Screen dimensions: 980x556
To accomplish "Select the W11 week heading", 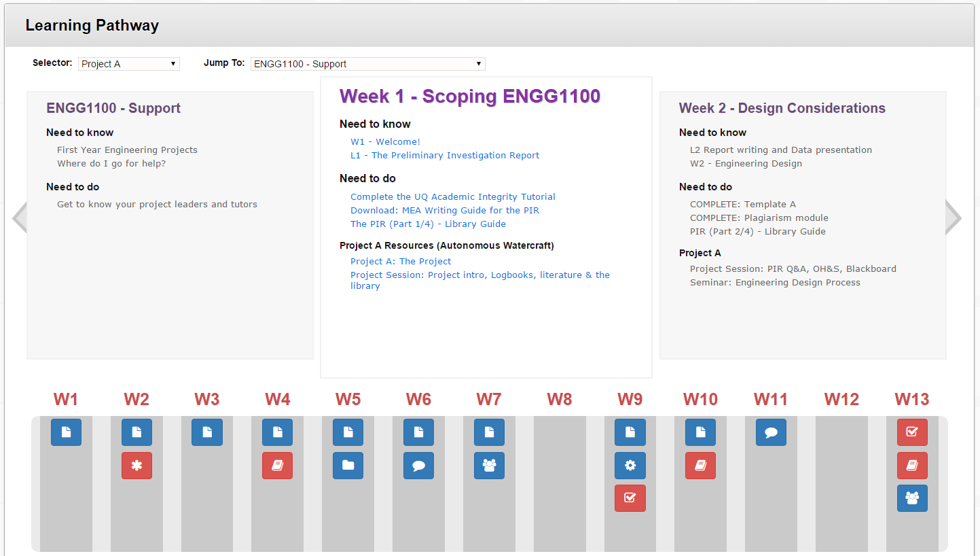I will [771, 399].
